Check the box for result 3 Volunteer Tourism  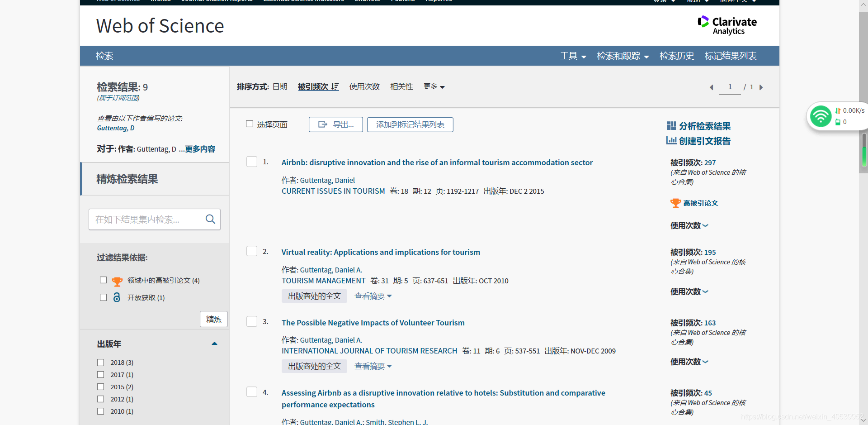(252, 321)
